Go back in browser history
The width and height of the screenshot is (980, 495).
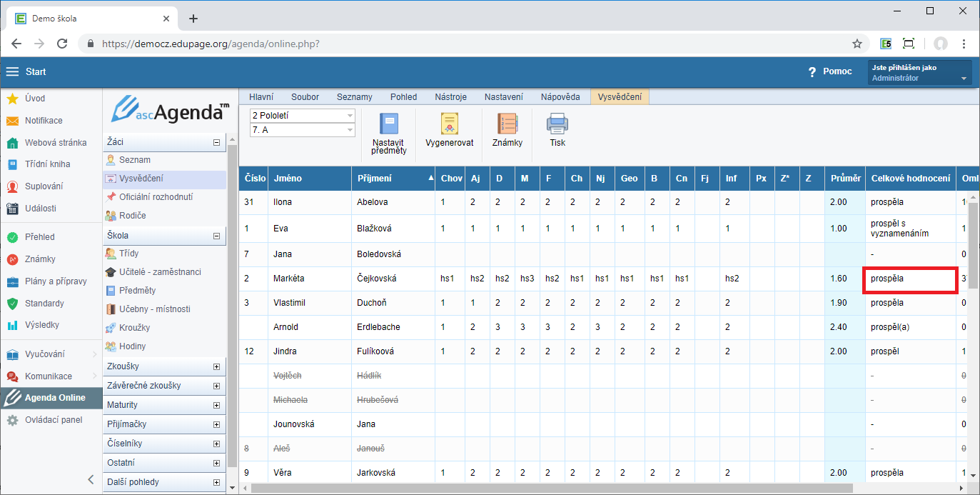coord(16,44)
